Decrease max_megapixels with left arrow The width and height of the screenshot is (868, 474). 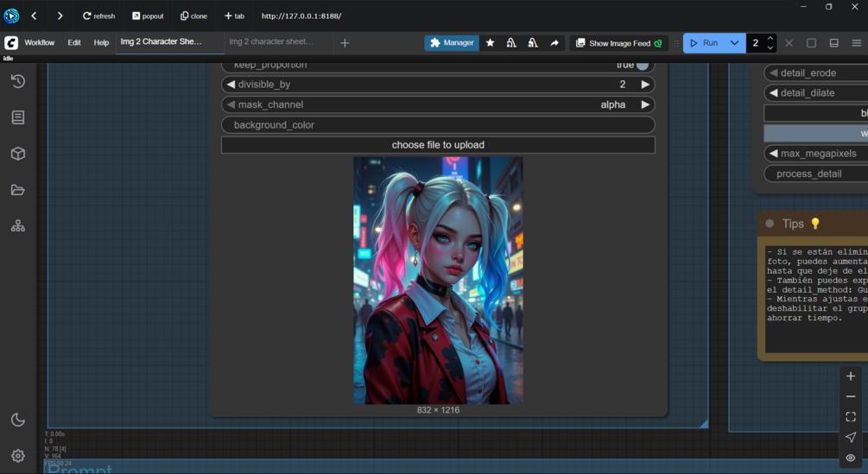click(773, 153)
